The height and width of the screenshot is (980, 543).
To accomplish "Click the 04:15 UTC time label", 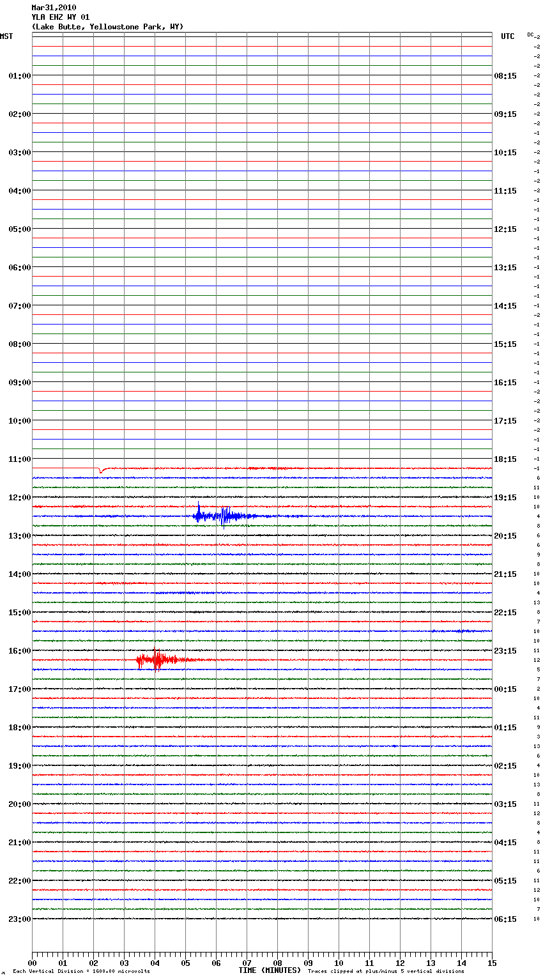I will [505, 842].
